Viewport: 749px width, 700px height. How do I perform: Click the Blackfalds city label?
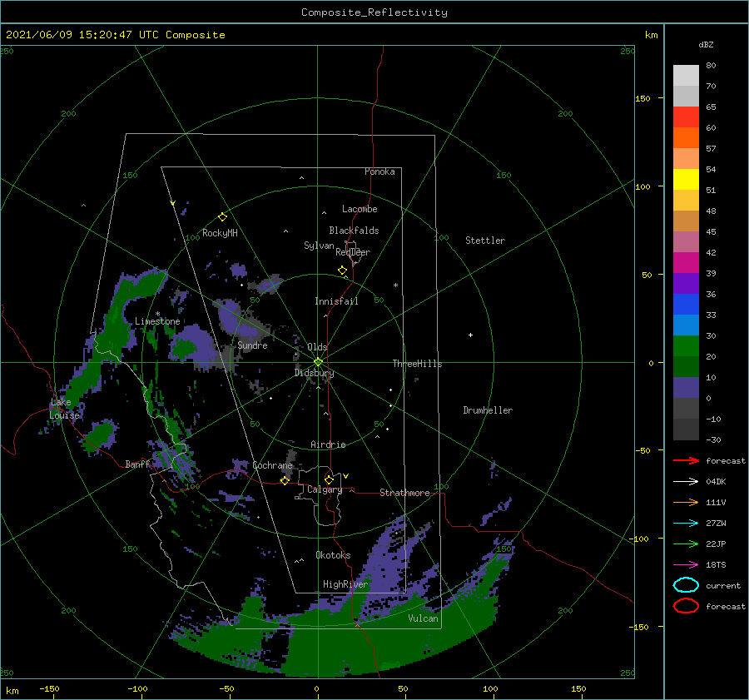[354, 231]
